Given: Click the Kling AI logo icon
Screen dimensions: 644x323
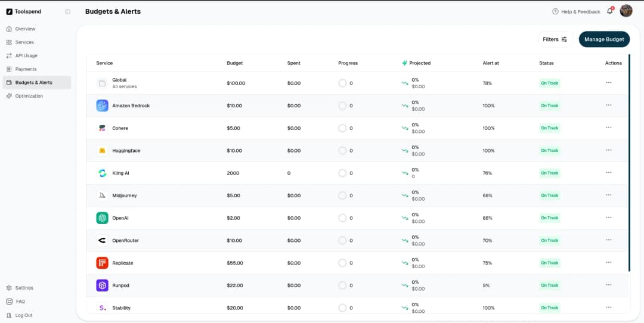Looking at the screenshot, I should point(102,173).
